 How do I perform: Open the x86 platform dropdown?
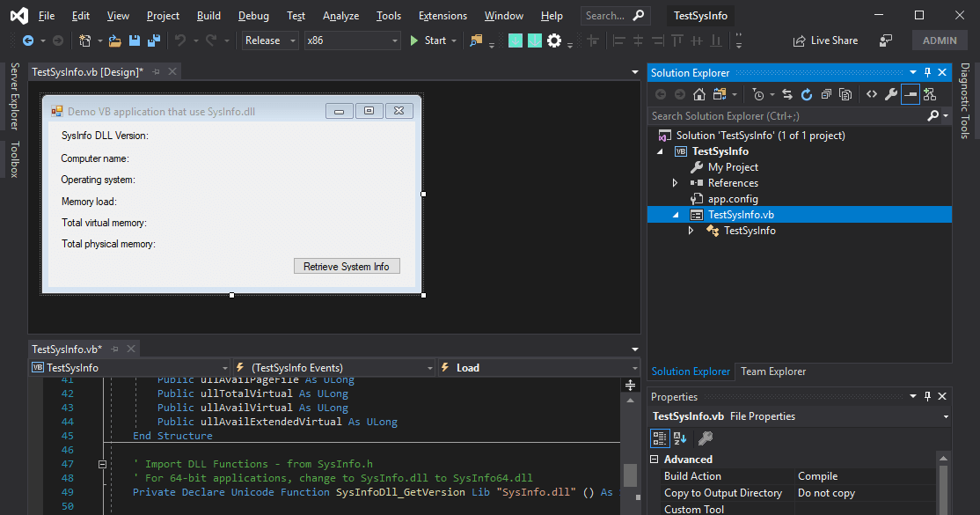[x=352, y=40]
